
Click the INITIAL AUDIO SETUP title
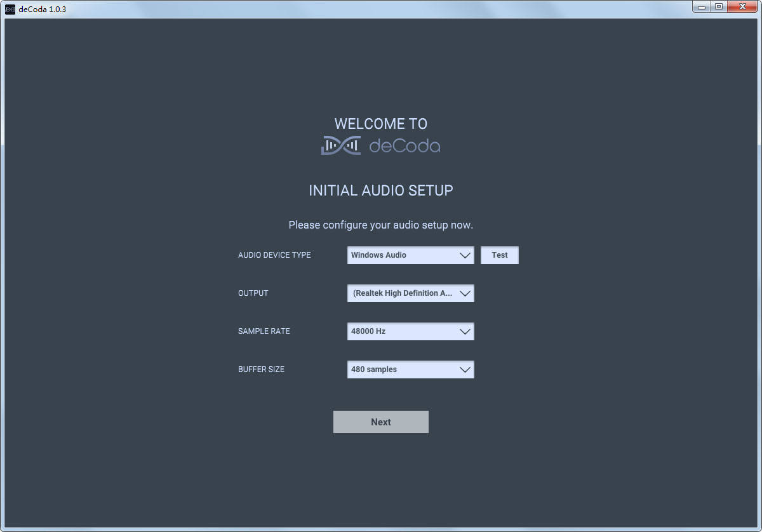[381, 190]
